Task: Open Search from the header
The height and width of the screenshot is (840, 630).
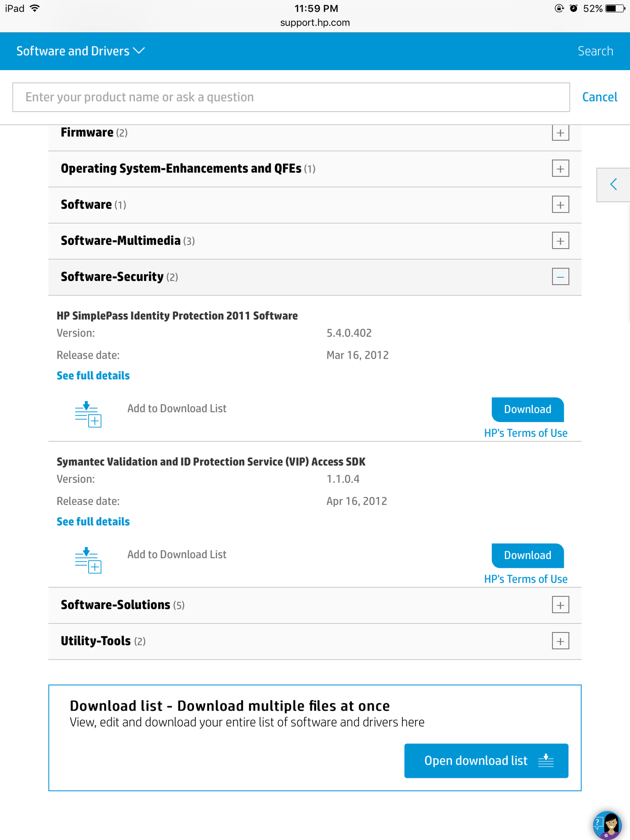Action: [595, 51]
